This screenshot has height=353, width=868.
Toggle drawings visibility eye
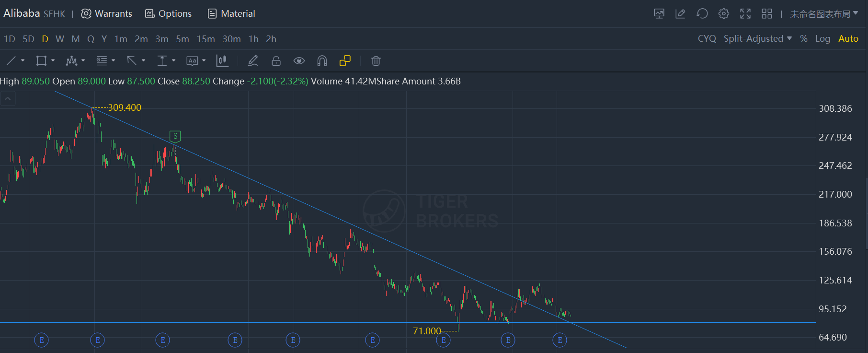pos(299,61)
